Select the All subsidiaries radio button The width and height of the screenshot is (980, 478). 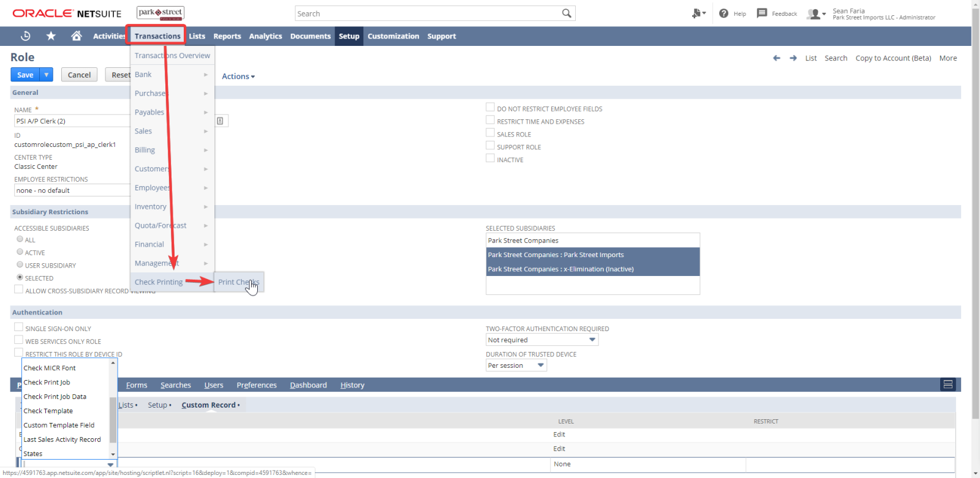pos(20,239)
